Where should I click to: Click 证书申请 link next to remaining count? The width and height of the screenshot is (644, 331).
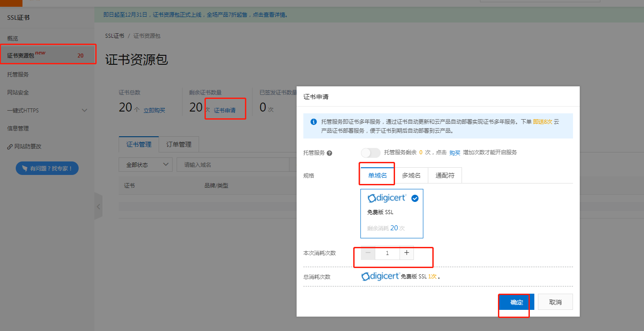tap(225, 111)
